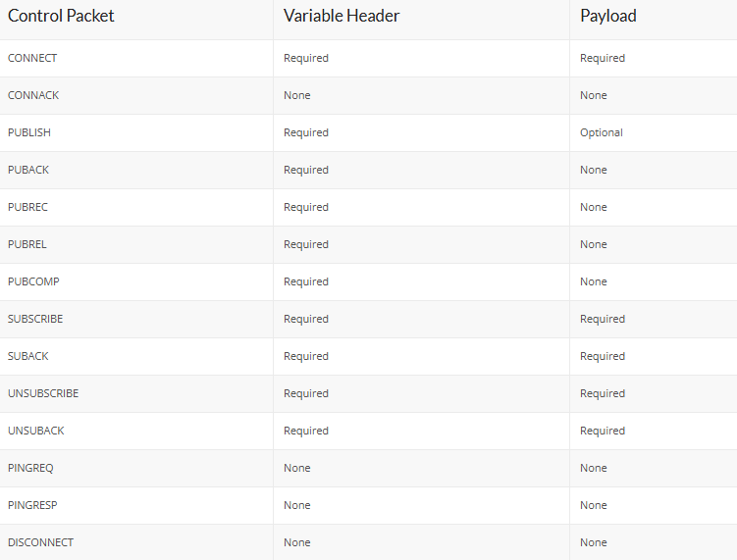Viewport: 737px width, 560px height.
Task: Select the PINGREQ packet name cell
Action: [30, 468]
